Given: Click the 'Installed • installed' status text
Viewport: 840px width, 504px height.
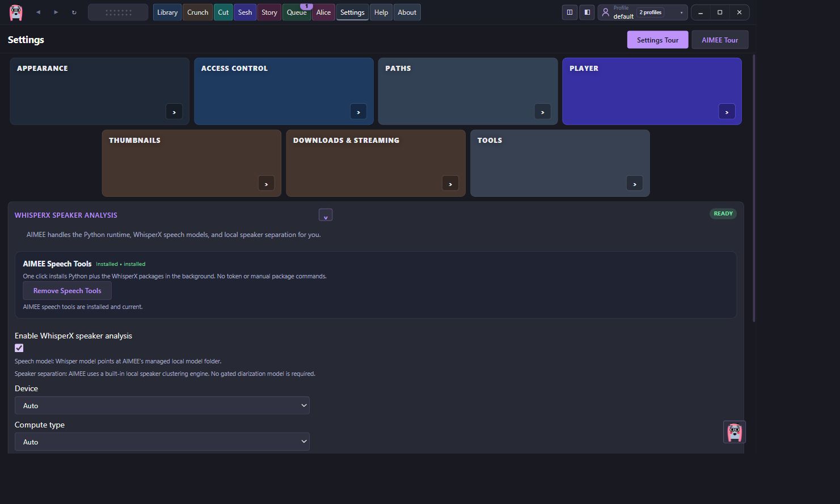Looking at the screenshot, I should [x=121, y=264].
